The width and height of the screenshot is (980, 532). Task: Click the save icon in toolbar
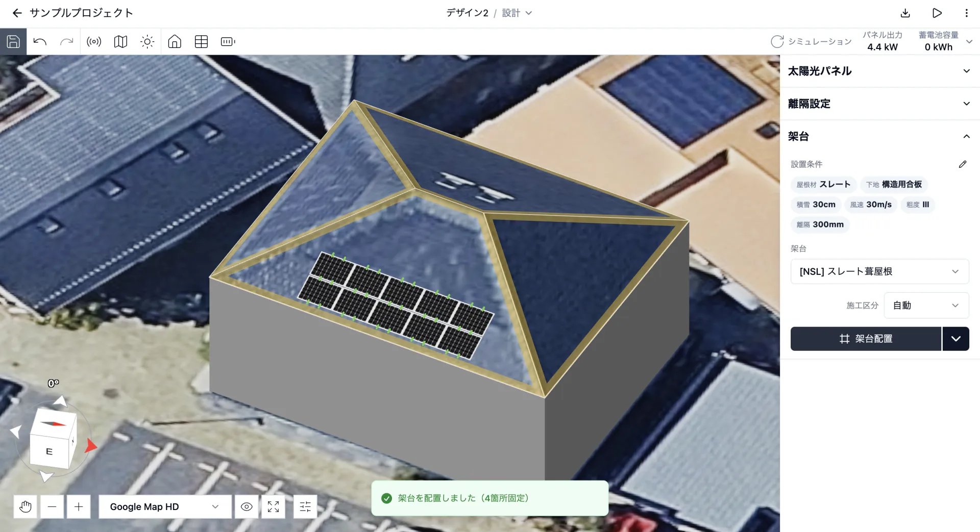pos(13,41)
